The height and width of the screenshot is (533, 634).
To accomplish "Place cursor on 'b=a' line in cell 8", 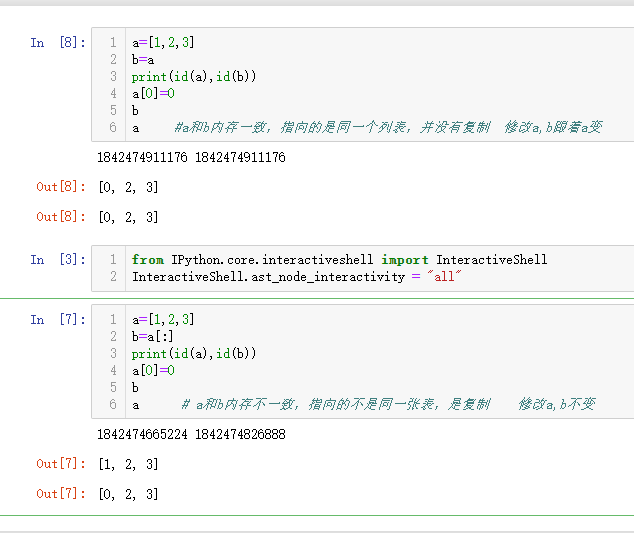I will 143,60.
